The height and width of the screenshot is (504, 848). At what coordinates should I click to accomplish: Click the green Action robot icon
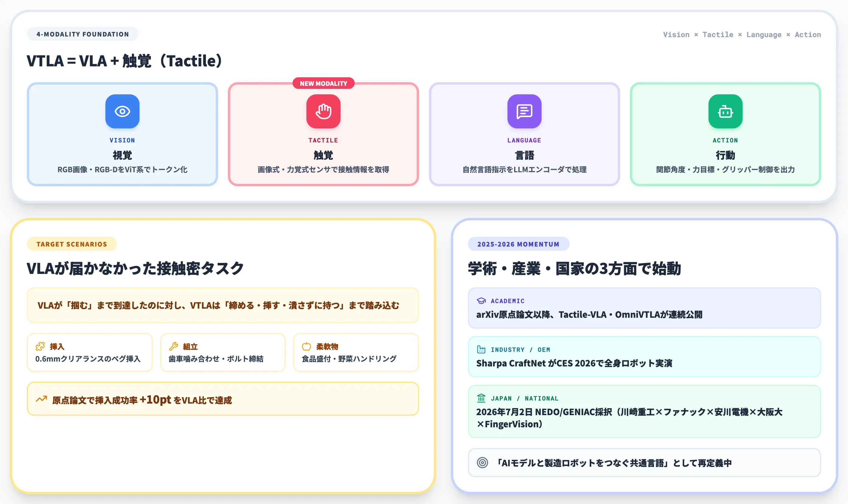click(x=725, y=111)
